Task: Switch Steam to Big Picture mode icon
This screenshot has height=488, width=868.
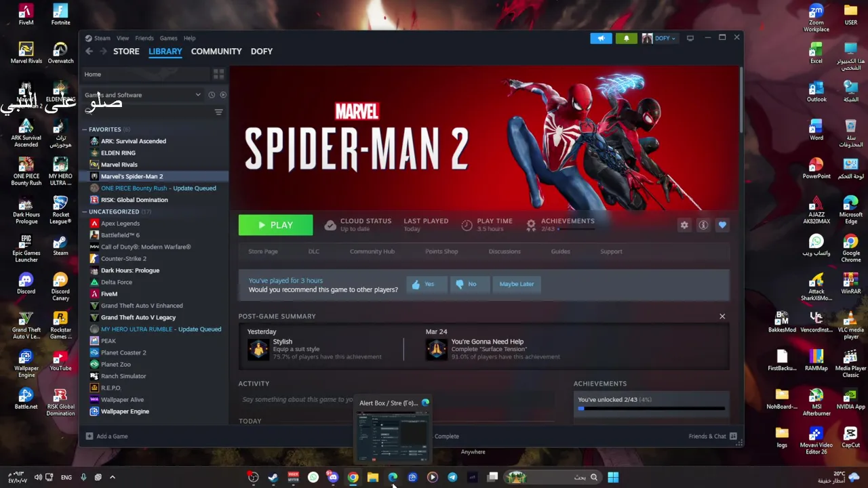Action: click(x=690, y=39)
